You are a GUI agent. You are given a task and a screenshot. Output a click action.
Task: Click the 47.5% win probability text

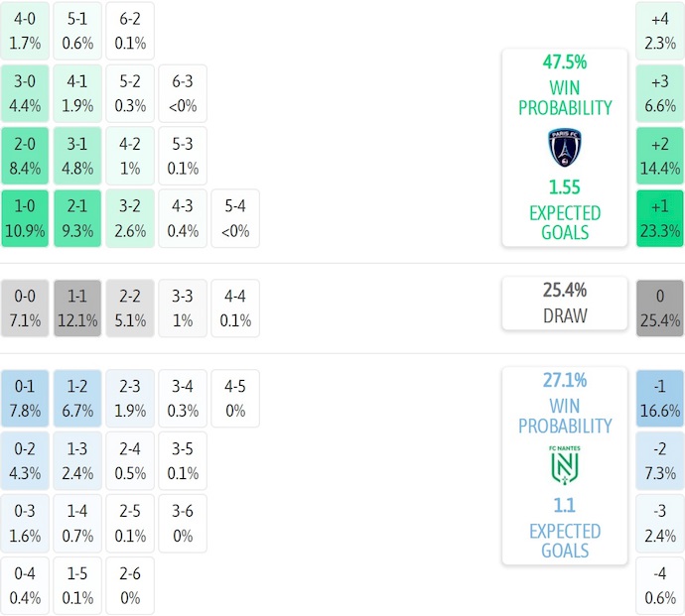565,62
